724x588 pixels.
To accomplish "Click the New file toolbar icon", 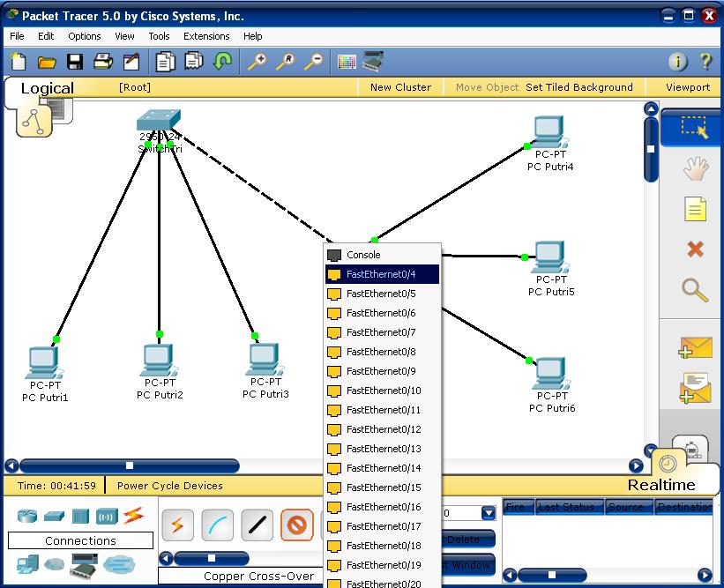I will pos(19,62).
